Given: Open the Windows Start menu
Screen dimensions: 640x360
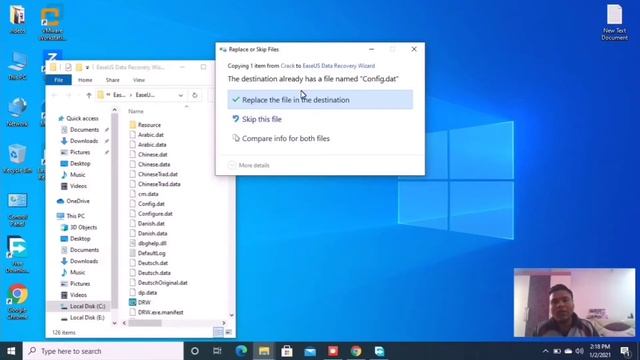Looking at the screenshot, I should click(11, 351).
